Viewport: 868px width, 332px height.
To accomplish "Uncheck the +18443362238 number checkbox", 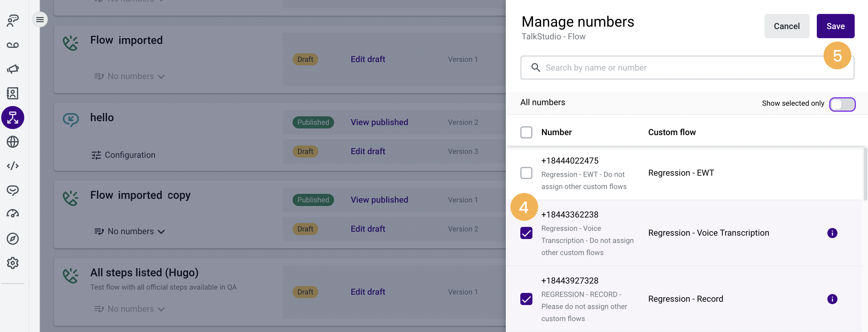I will 526,233.
